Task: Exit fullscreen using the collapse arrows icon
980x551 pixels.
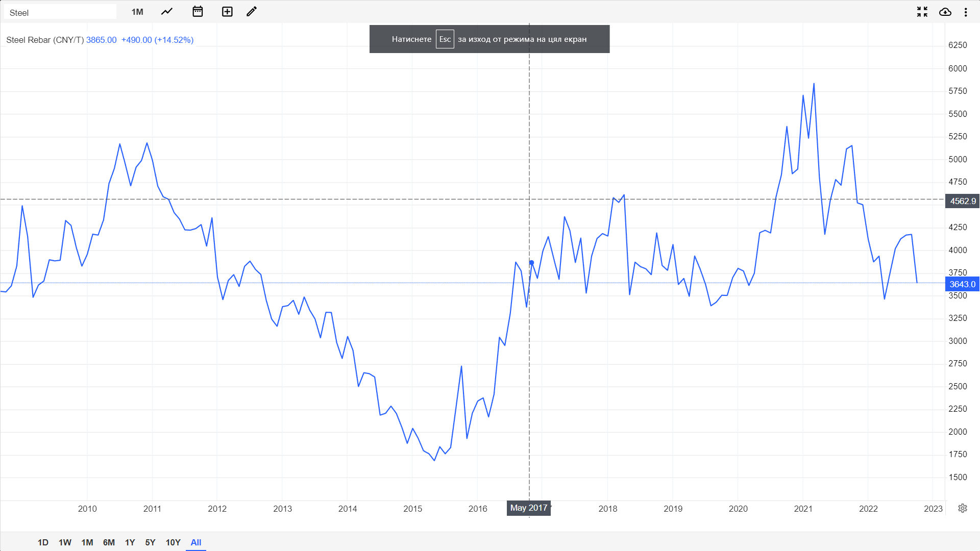Action: pyautogui.click(x=922, y=12)
